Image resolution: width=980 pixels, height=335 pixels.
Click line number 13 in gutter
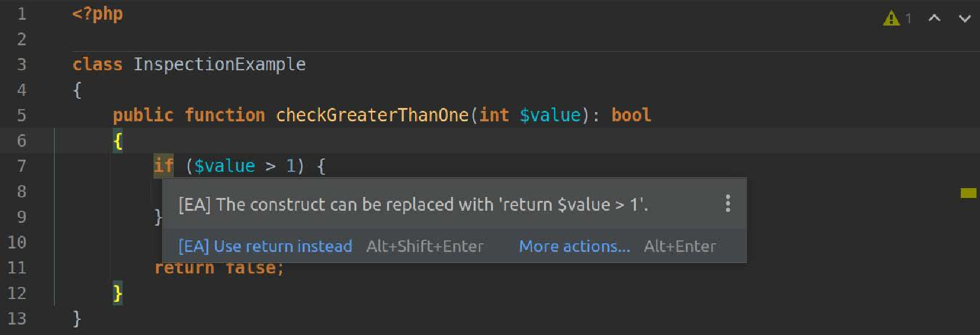coord(17,319)
